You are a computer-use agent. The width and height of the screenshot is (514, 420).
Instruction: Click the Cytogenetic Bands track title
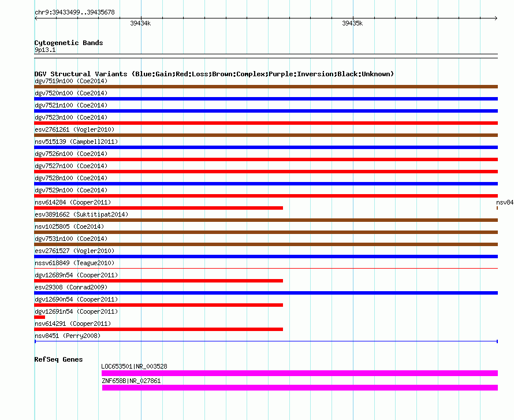click(x=69, y=43)
